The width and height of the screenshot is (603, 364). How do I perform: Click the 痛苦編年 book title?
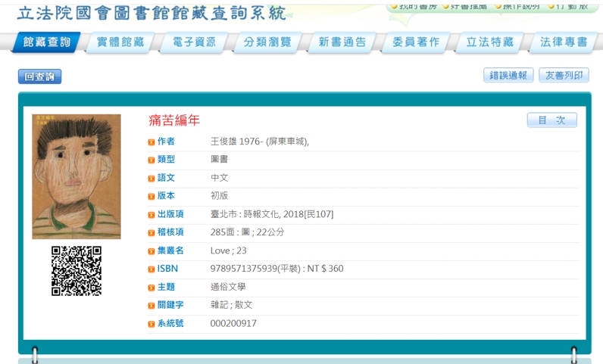[174, 120]
